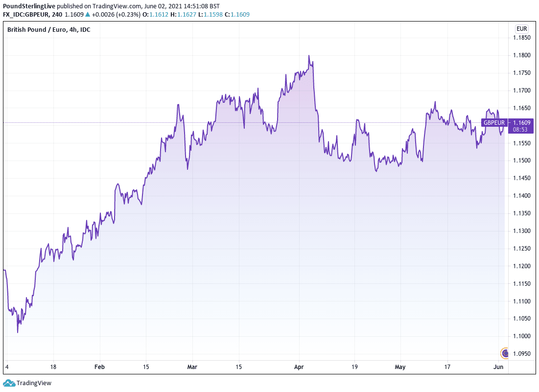The image size is (539, 392).
Task: Click the 1.1250 price axis label
Action: [x=521, y=249]
